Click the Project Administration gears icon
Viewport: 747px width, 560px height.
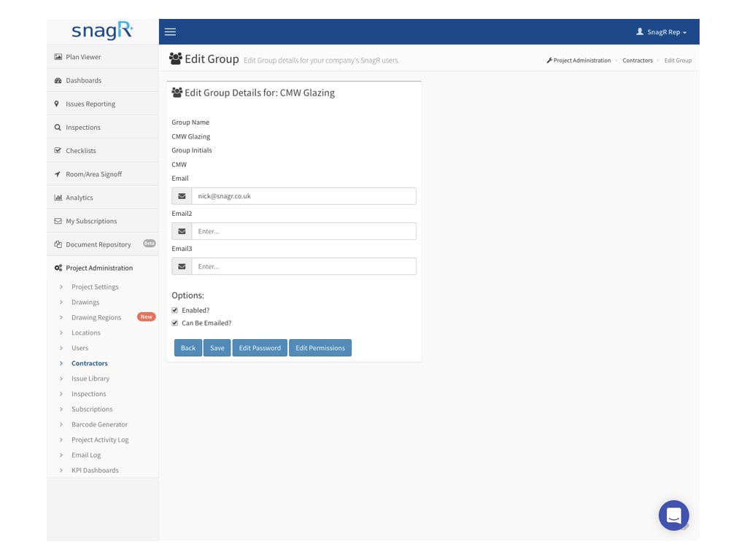pyautogui.click(x=58, y=268)
